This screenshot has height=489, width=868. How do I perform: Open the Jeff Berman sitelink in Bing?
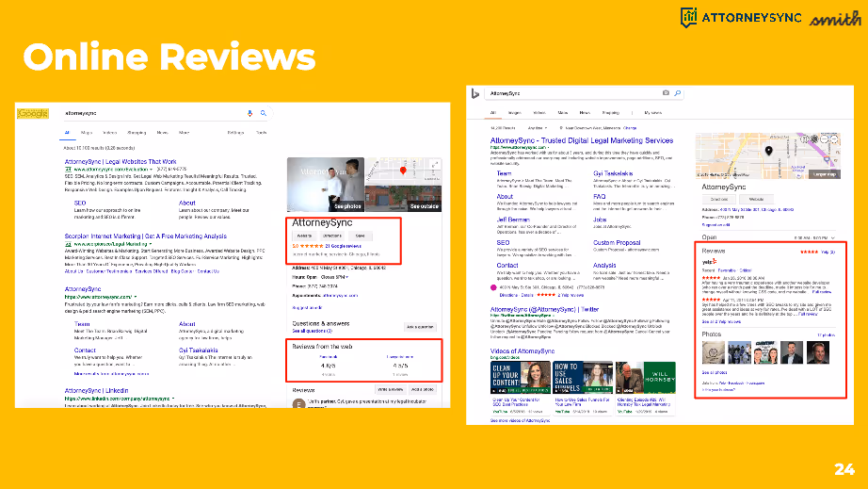click(x=513, y=220)
